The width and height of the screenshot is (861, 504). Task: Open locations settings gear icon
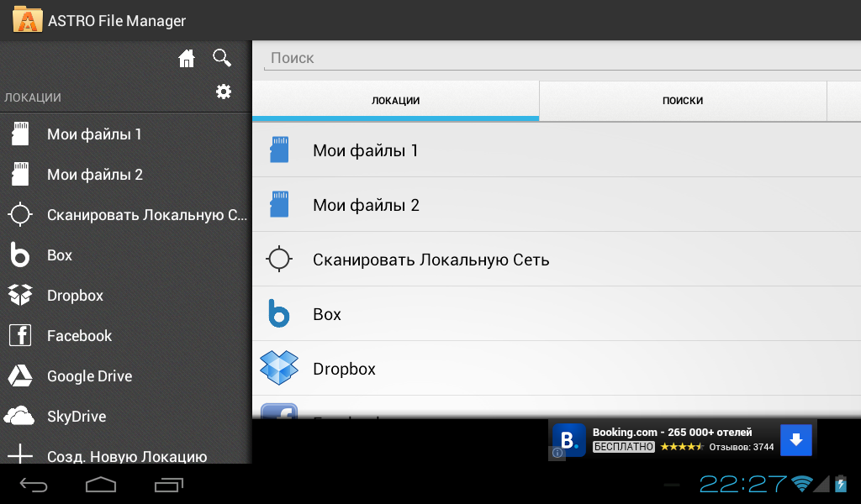pyautogui.click(x=224, y=92)
